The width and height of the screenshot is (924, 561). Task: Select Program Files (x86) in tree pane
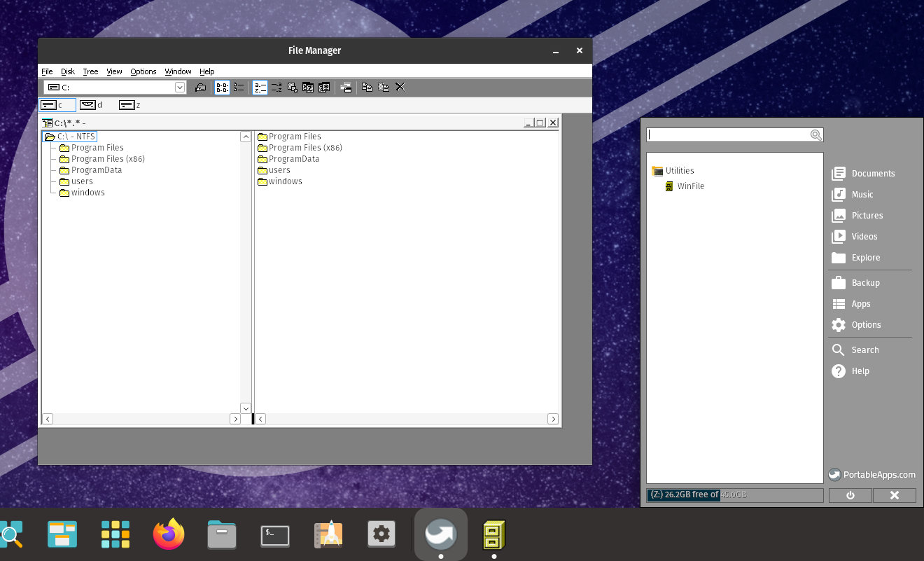(x=102, y=159)
